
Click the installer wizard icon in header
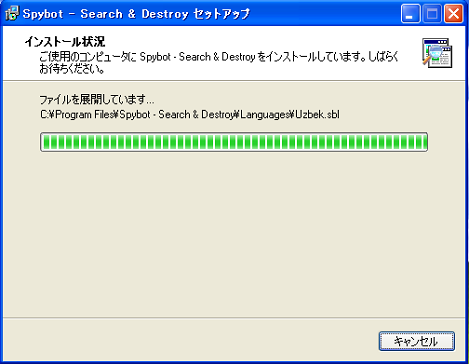pos(437,53)
